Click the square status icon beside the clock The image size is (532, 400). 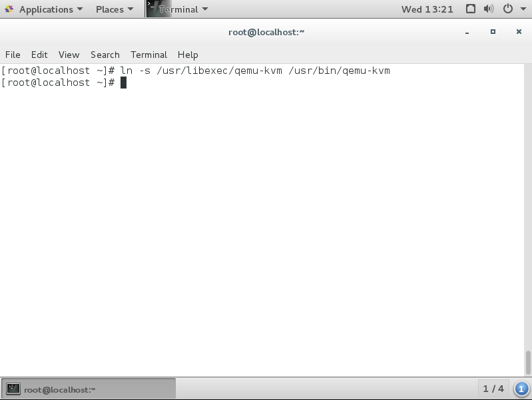point(471,9)
